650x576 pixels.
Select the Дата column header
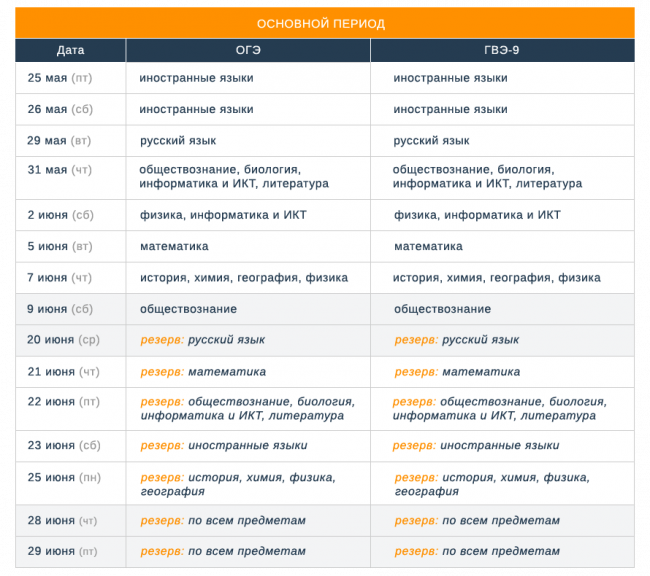coord(70,50)
